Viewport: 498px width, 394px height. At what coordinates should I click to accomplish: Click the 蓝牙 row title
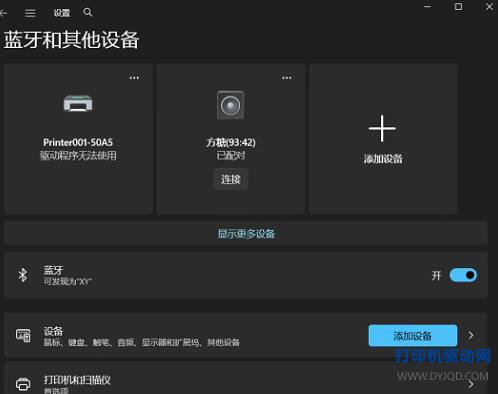tap(53, 270)
